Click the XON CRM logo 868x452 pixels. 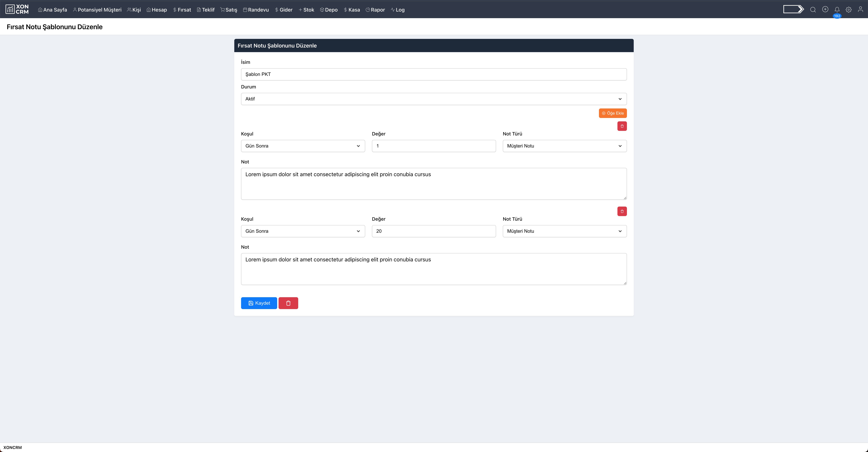(17, 10)
